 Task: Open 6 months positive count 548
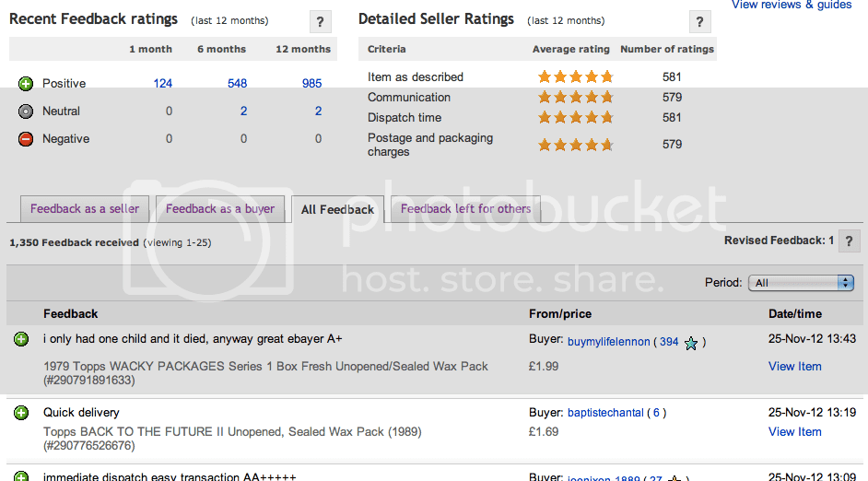237,84
